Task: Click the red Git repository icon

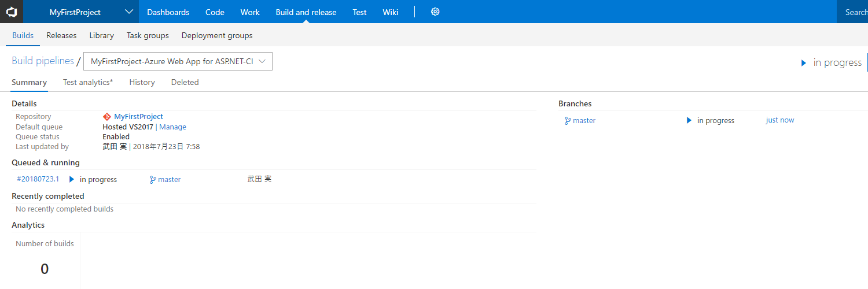Action: (106, 117)
